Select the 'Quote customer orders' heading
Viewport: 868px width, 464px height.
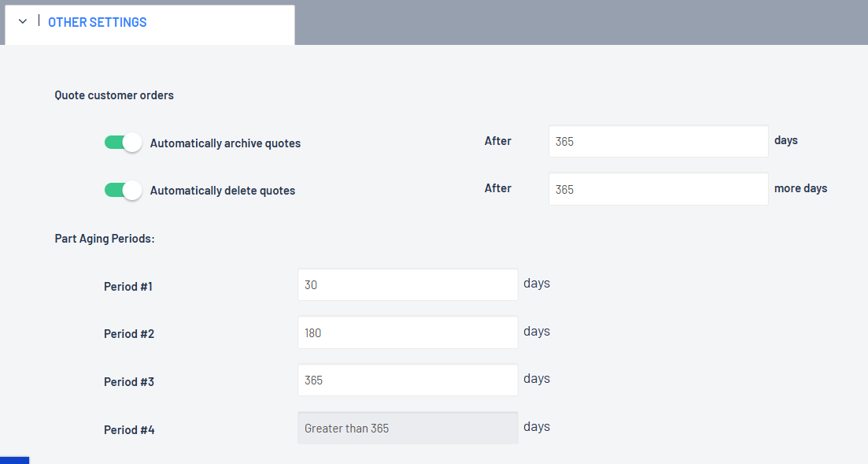coord(114,95)
